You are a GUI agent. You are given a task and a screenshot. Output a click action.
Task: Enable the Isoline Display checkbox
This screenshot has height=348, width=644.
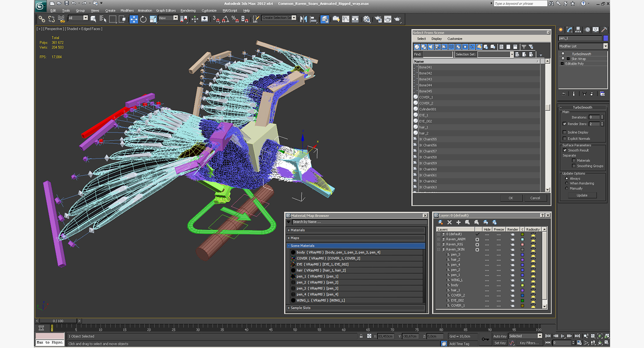(565, 132)
